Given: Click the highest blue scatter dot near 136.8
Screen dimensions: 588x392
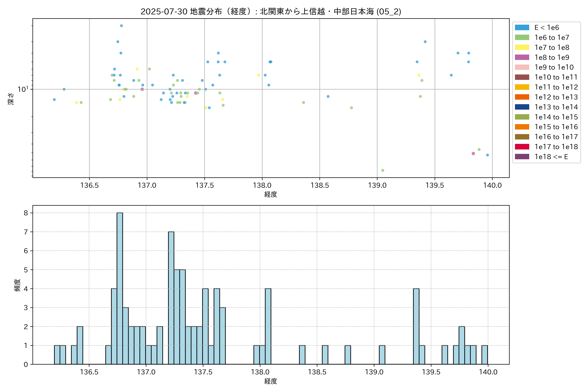Looking at the screenshot, I should tap(121, 26).
